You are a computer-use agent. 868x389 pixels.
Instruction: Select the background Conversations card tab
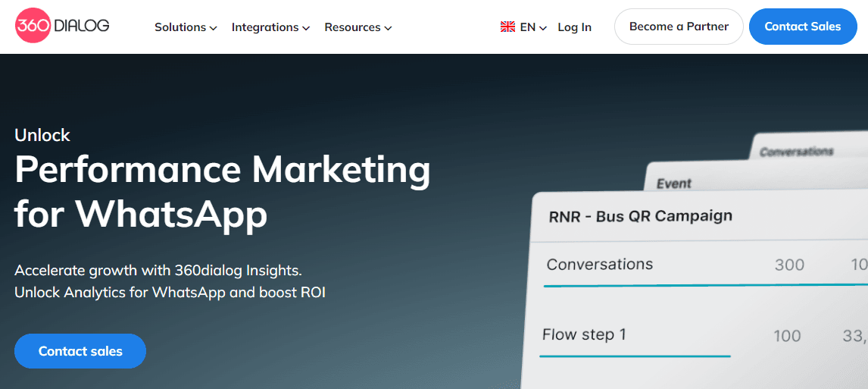[796, 152]
